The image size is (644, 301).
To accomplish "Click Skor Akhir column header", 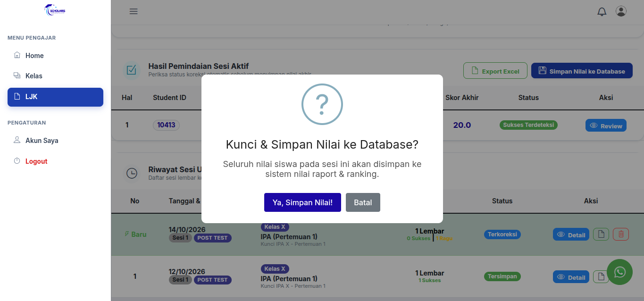I will [x=462, y=98].
